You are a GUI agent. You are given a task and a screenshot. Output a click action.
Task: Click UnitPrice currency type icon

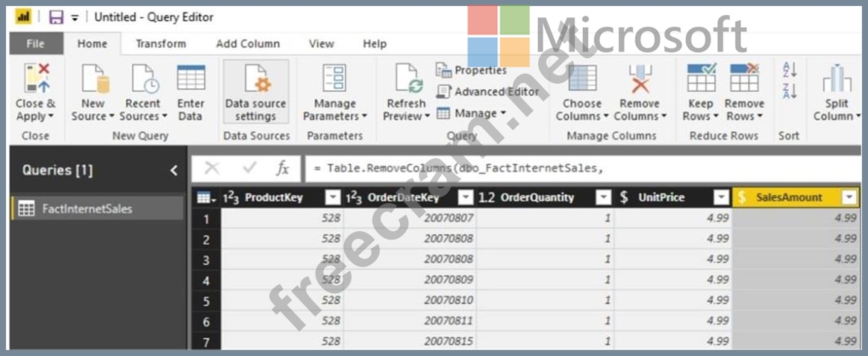point(624,198)
